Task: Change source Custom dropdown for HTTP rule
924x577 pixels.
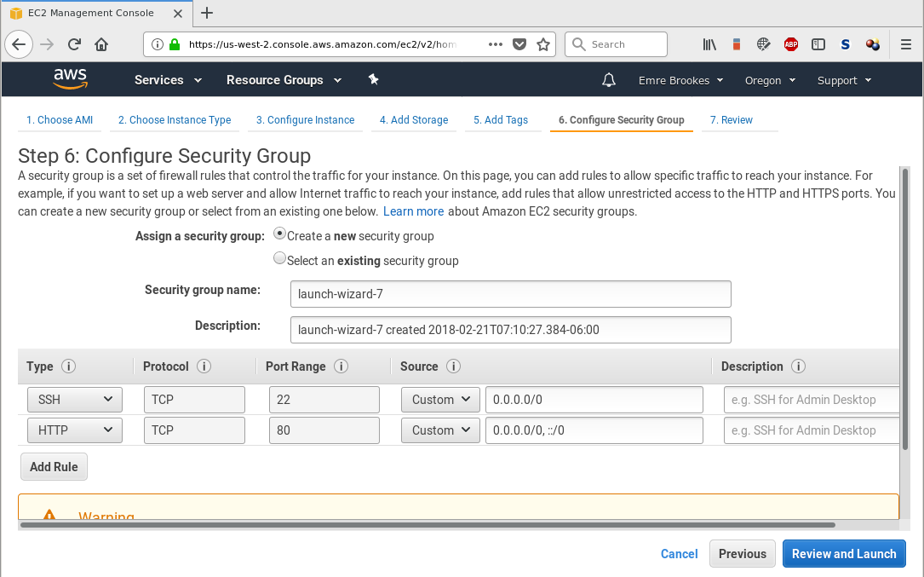Action: coord(441,430)
